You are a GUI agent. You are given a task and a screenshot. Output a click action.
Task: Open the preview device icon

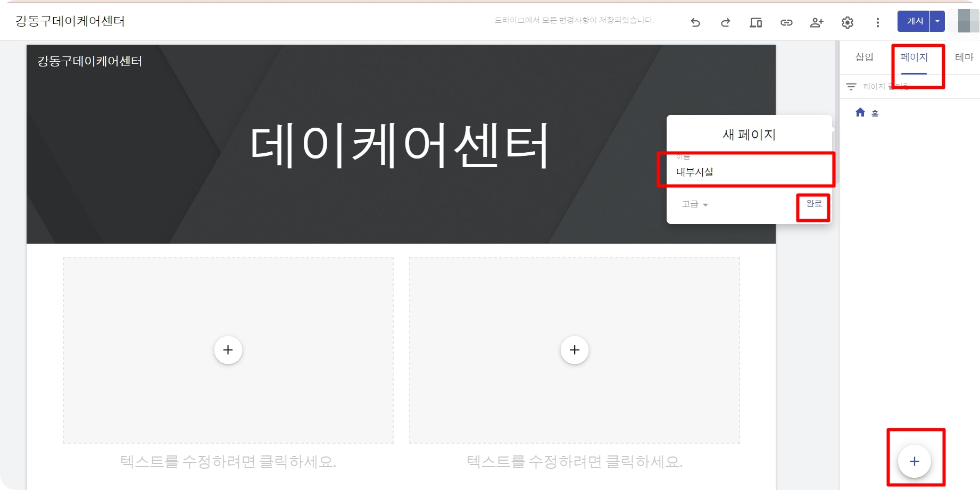[x=755, y=22]
